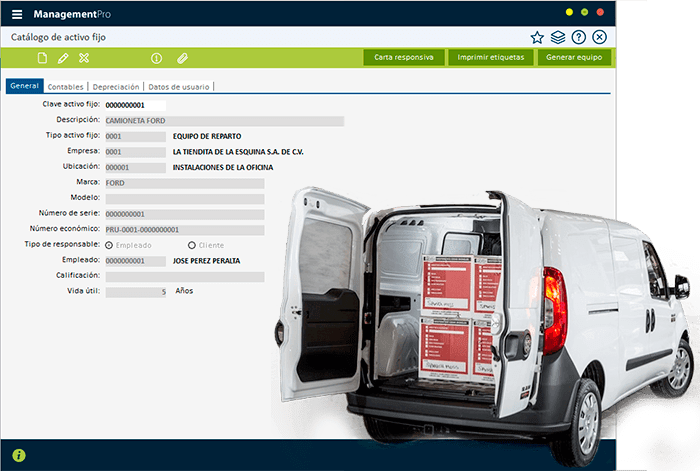Switch to Contables tab

click(x=66, y=87)
